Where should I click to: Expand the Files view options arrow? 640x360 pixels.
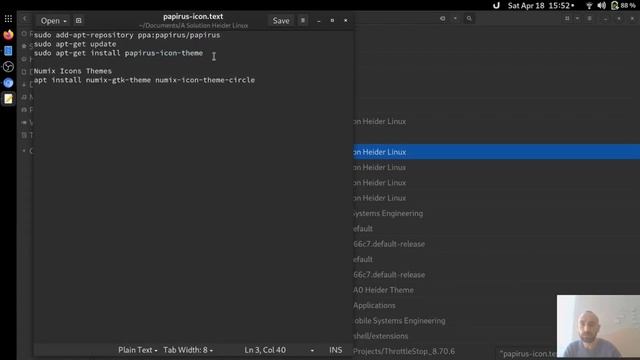tap(577, 18)
